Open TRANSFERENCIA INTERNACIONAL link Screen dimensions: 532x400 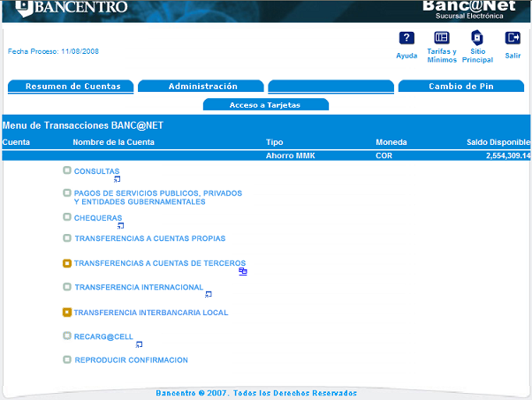click(x=139, y=287)
